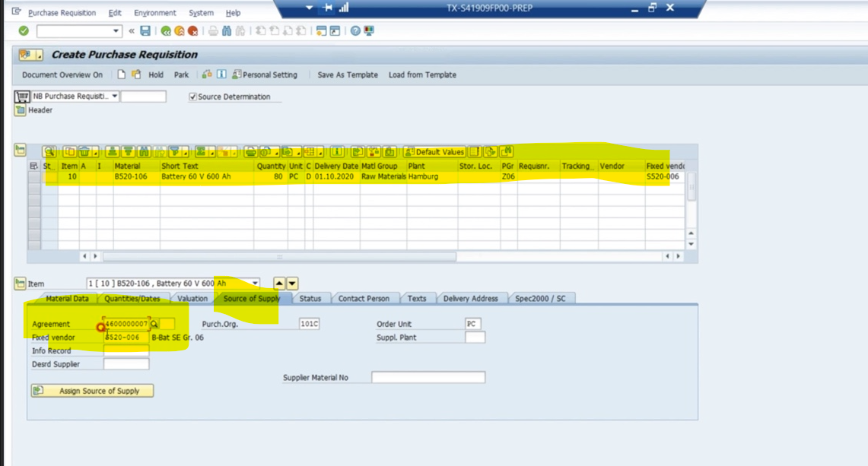
Task: Open the Help menu
Action: click(233, 13)
